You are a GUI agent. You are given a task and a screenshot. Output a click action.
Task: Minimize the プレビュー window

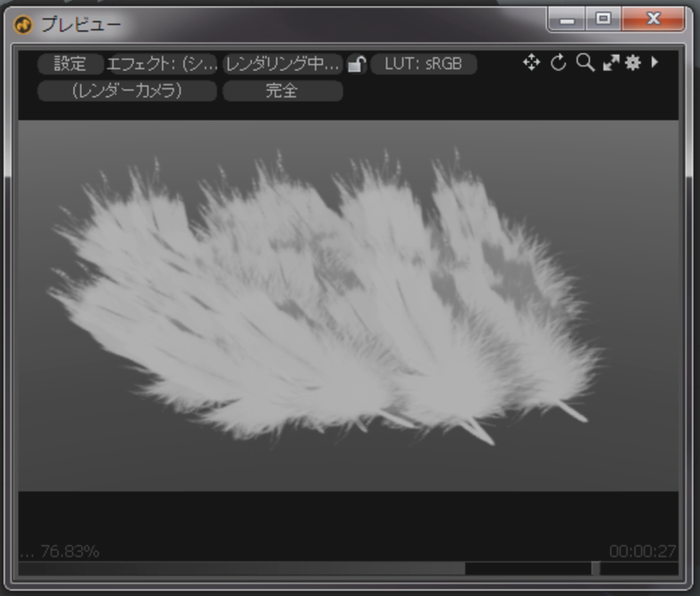tap(568, 19)
